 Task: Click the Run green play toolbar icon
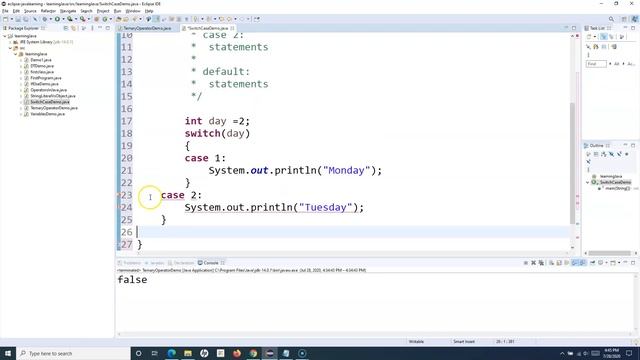57,19
